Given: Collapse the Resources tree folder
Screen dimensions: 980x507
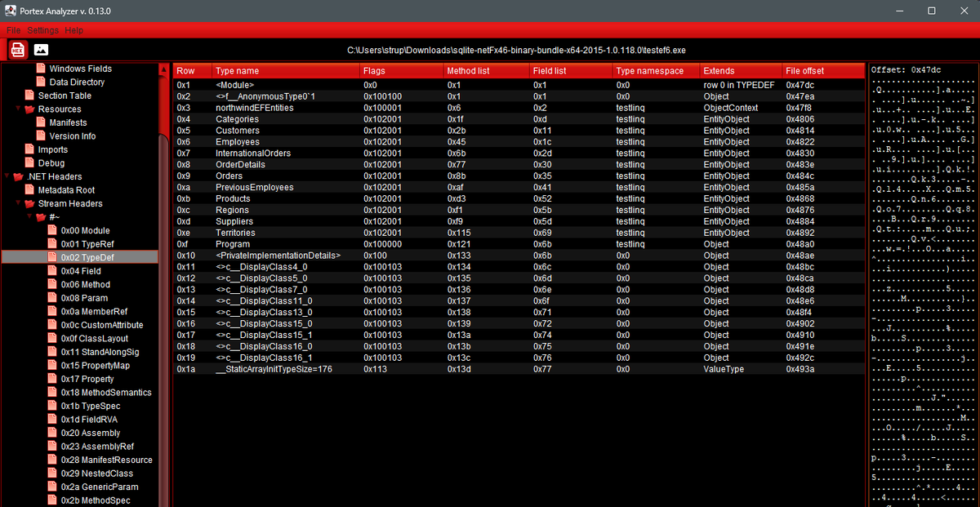Looking at the screenshot, I should pos(19,109).
